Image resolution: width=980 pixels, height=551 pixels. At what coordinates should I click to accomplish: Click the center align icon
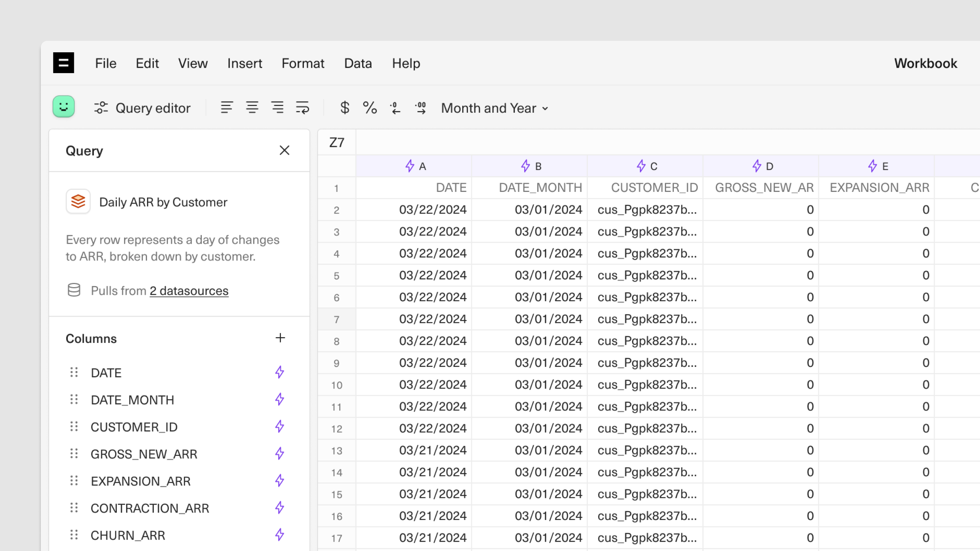click(252, 108)
